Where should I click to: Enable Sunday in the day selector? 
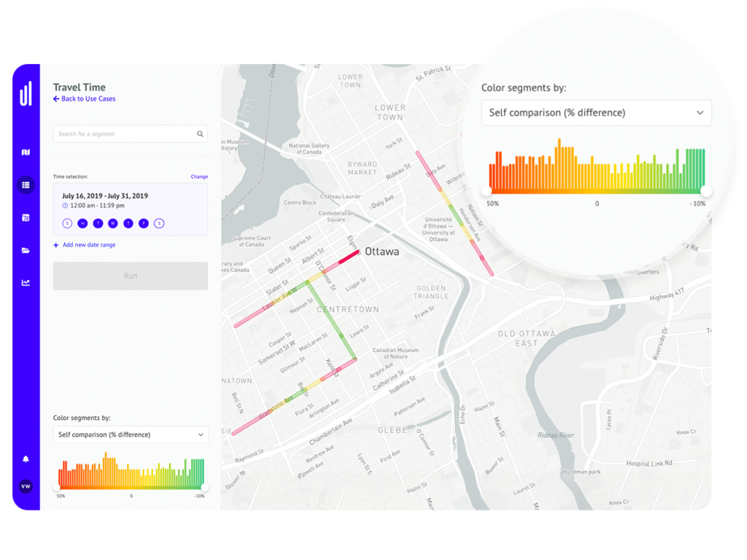(x=68, y=224)
